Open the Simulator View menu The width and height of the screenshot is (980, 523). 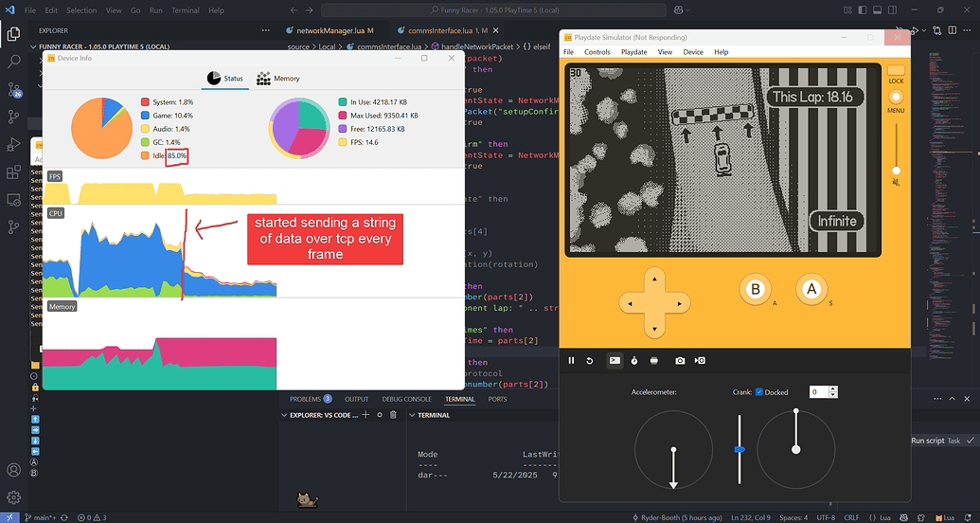(665, 52)
